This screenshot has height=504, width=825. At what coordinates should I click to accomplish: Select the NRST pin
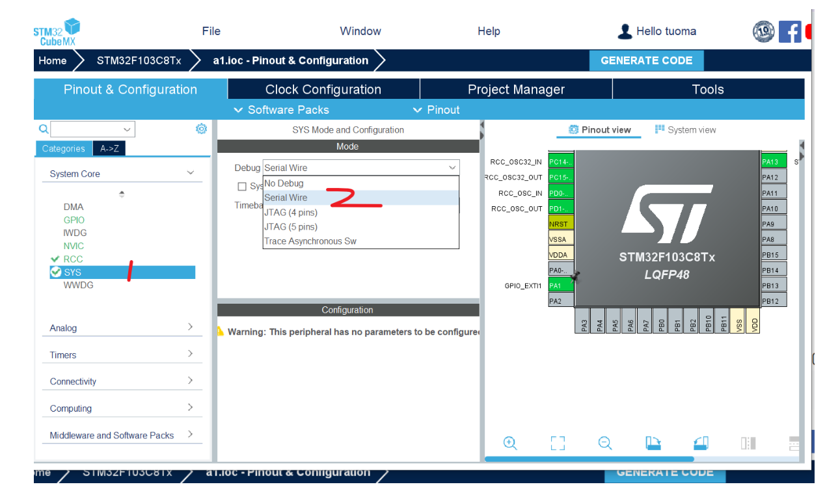pos(561,223)
